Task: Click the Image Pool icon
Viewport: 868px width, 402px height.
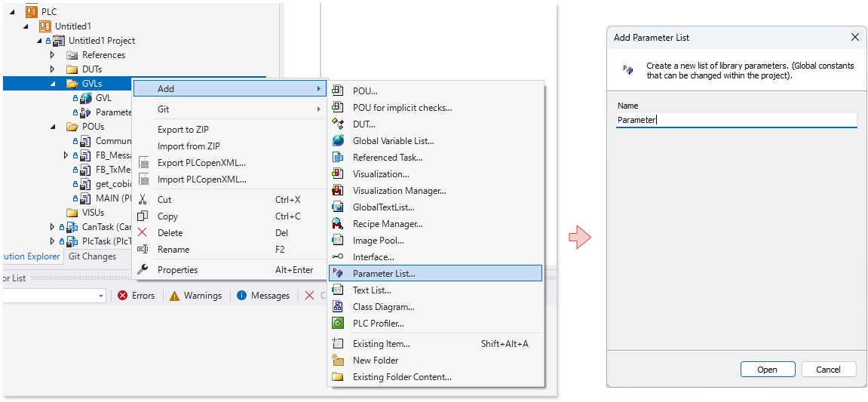Action: point(338,241)
